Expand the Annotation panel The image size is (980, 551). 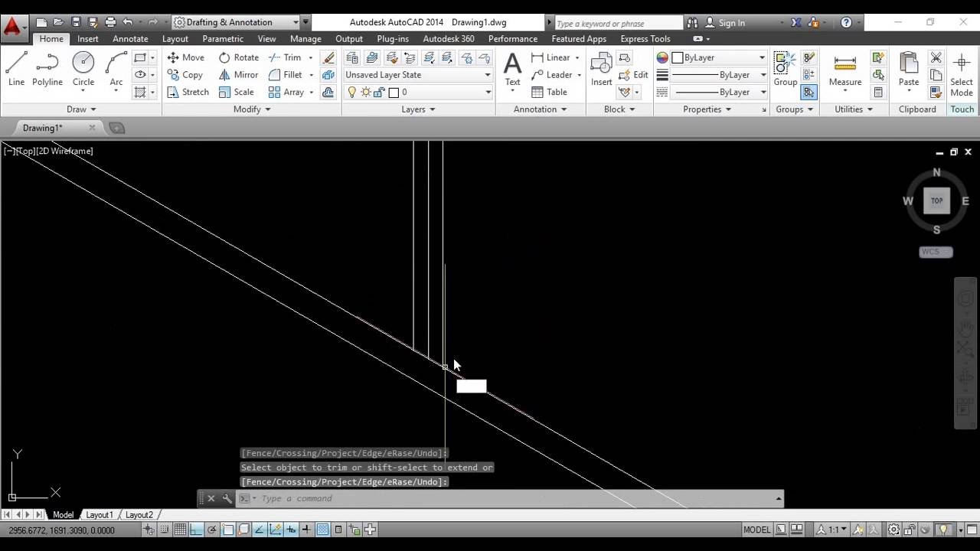541,109
